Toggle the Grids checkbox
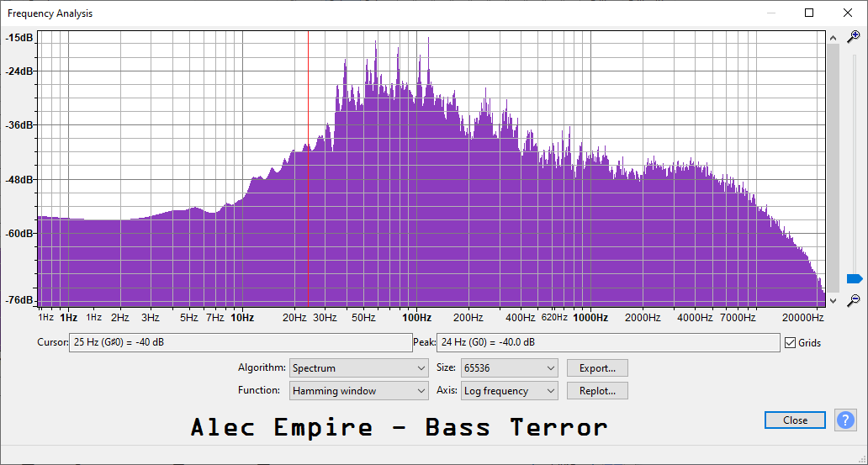This screenshot has height=465, width=868. [x=790, y=343]
